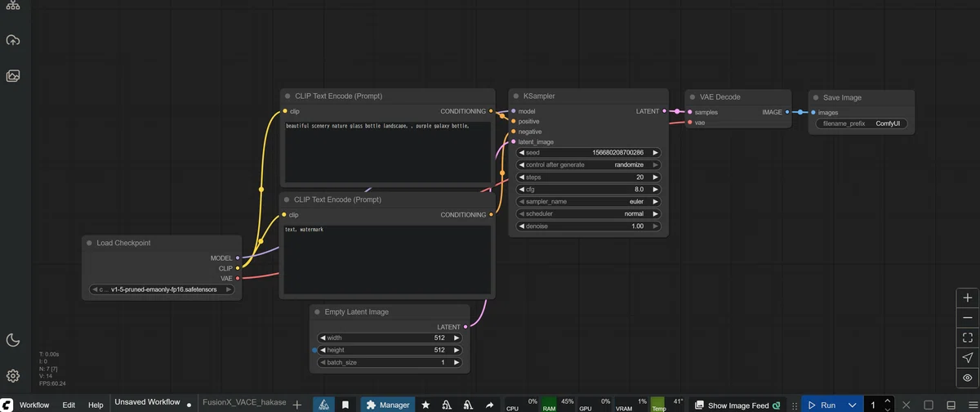This screenshot has width=980, height=412.
Task: Collapse the Load Checkpoint node via title dot
Action: (x=89, y=243)
